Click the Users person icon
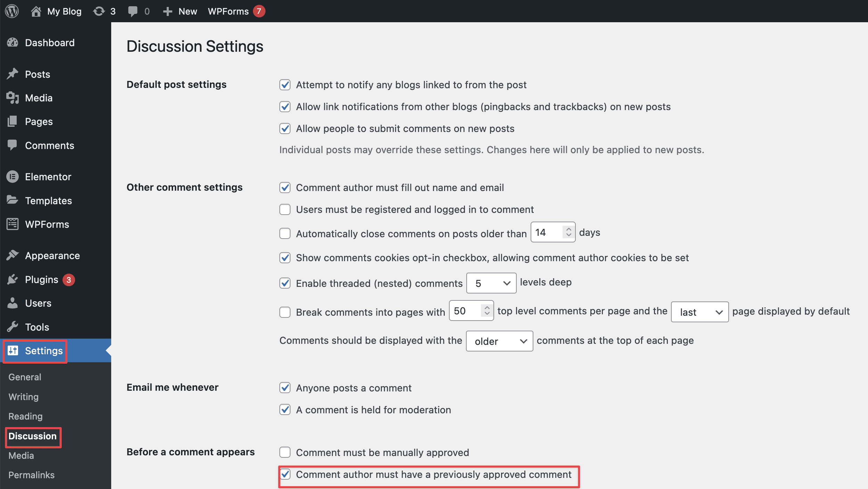The height and width of the screenshot is (489, 868). (13, 303)
